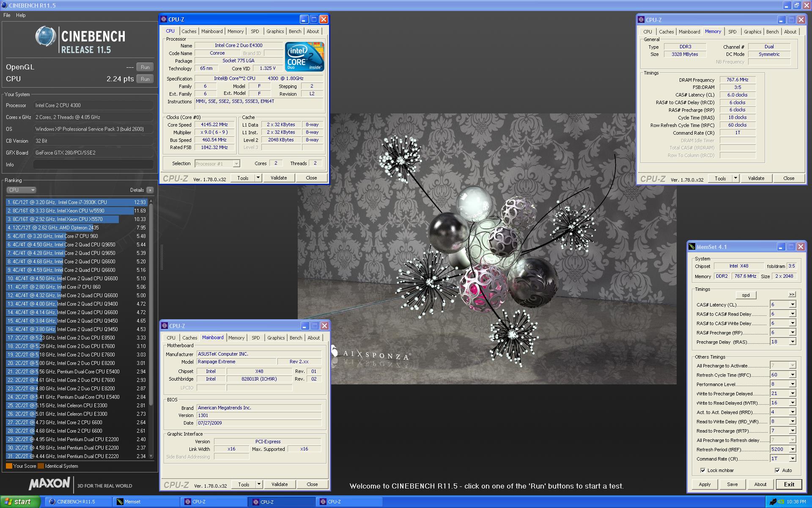Open the Precharge Delay (tRAS) dropdown

click(x=793, y=342)
